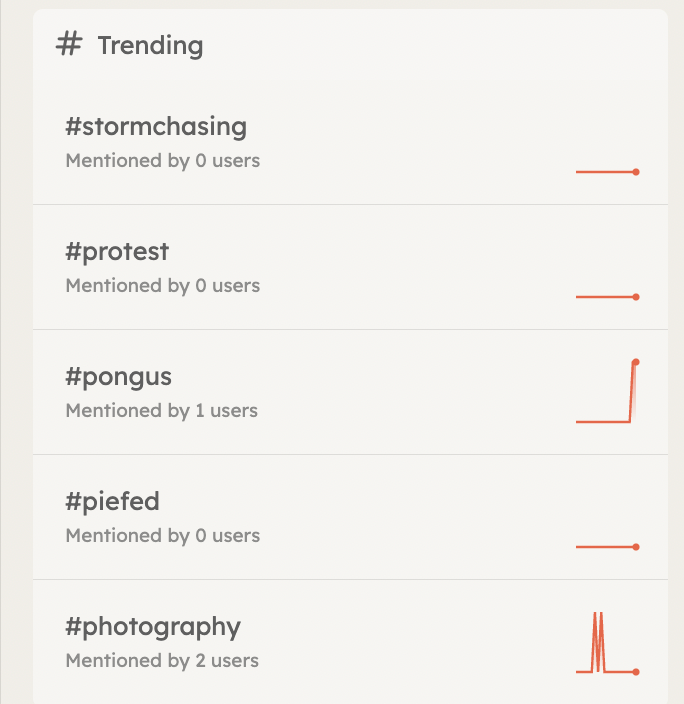
Task: Click 'Mentioned by 2 users' under #photography
Action: coord(162,661)
